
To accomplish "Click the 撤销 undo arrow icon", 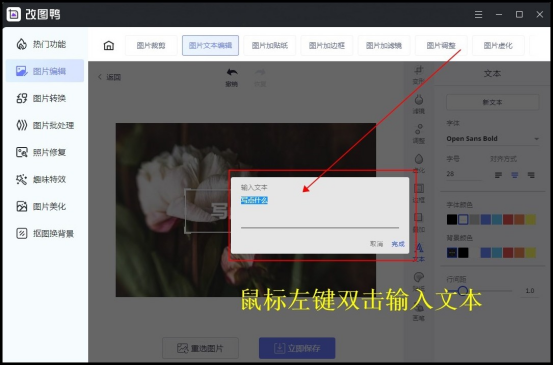I will click(x=232, y=72).
